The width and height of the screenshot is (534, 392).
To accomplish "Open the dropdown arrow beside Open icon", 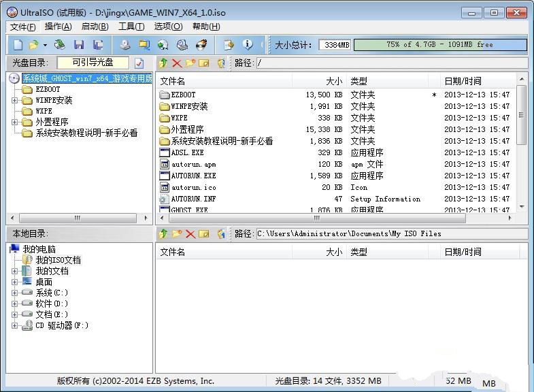I will point(45,45).
